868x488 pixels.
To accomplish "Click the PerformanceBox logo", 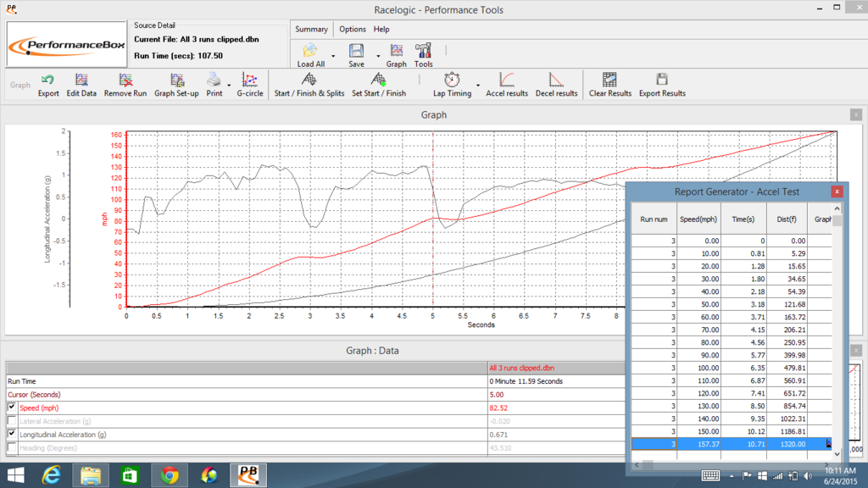I will tap(66, 45).
